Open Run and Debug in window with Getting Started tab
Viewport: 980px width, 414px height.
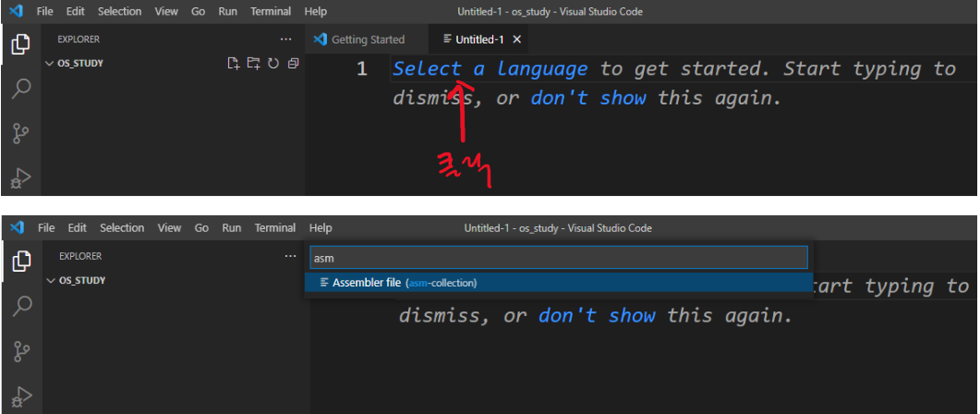(20, 178)
